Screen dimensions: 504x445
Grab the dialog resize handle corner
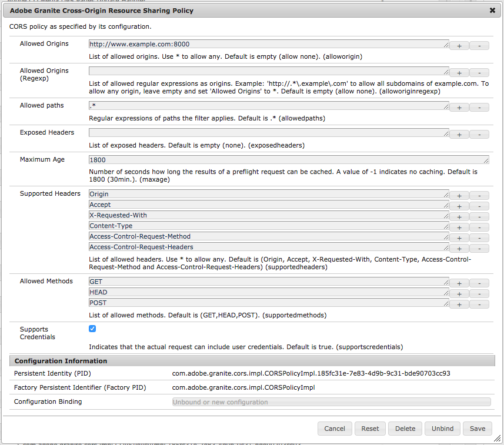[x=498, y=439]
